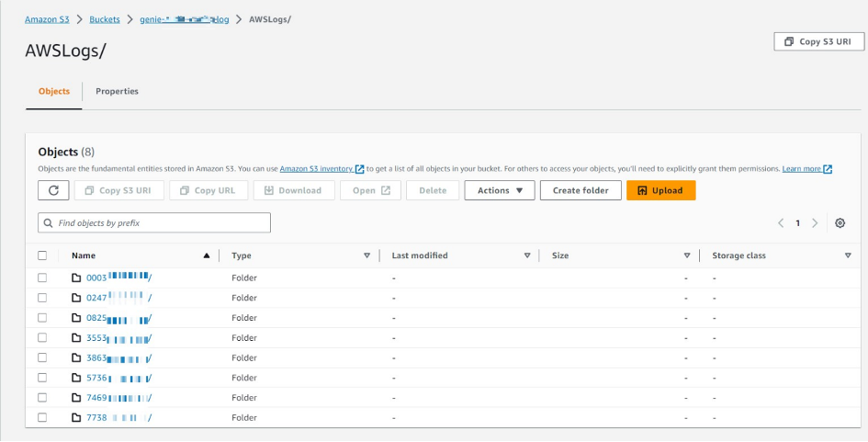Check the box for folder 3553
Image resolution: width=868 pixels, height=442 pixels.
click(x=42, y=338)
